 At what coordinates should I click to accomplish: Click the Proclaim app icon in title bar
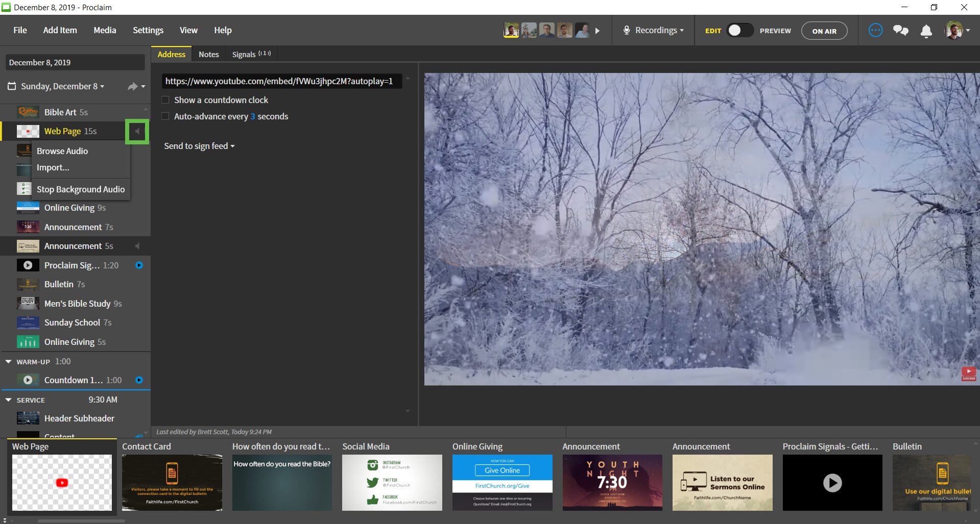6,7
